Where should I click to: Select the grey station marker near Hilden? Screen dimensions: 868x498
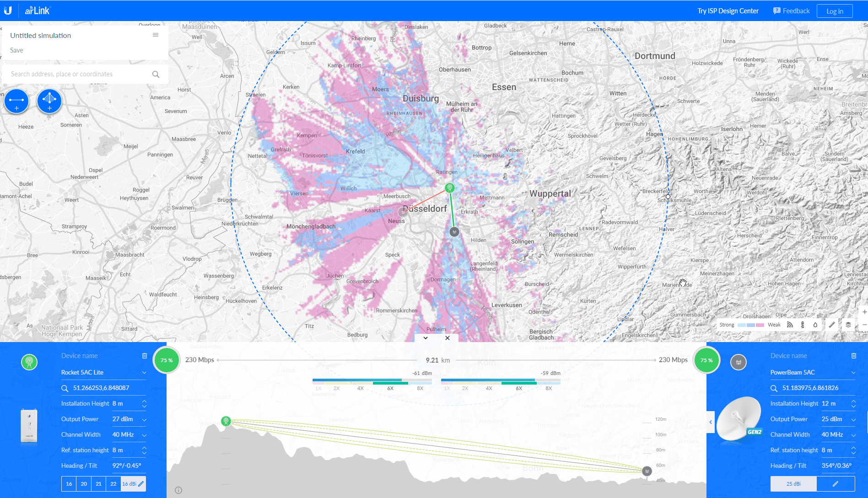coord(454,231)
